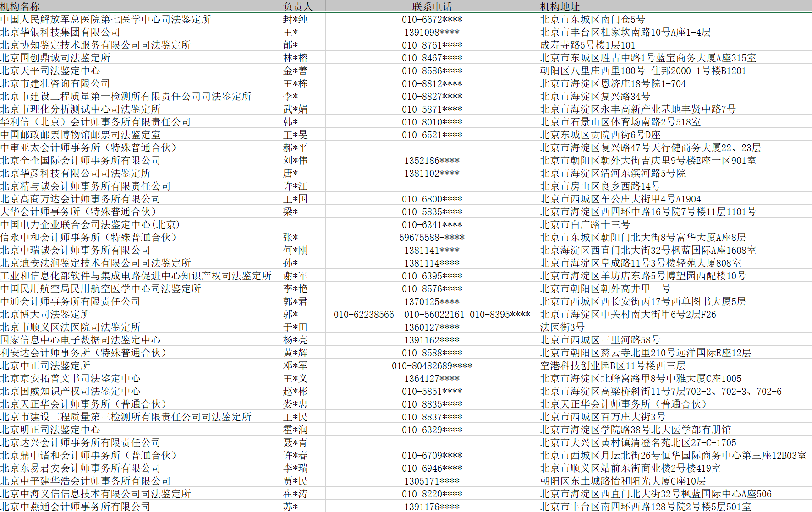Select address cell 法医街3号

(675, 327)
